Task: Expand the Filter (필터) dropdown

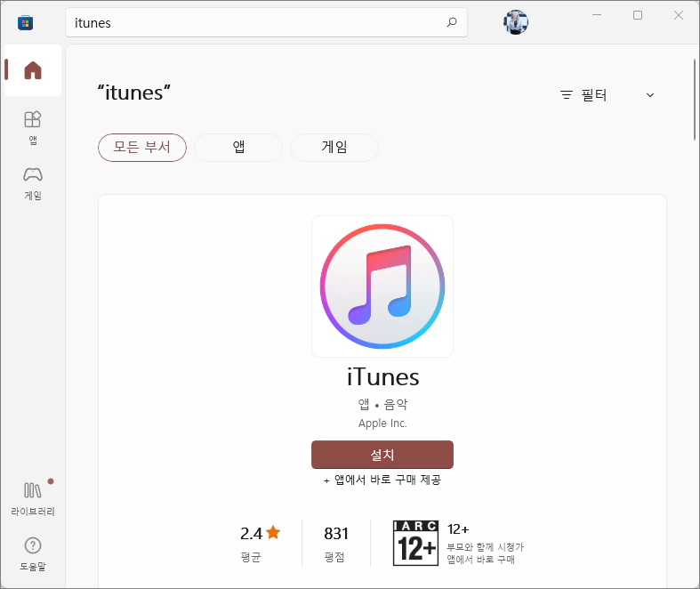Action: 607,95
